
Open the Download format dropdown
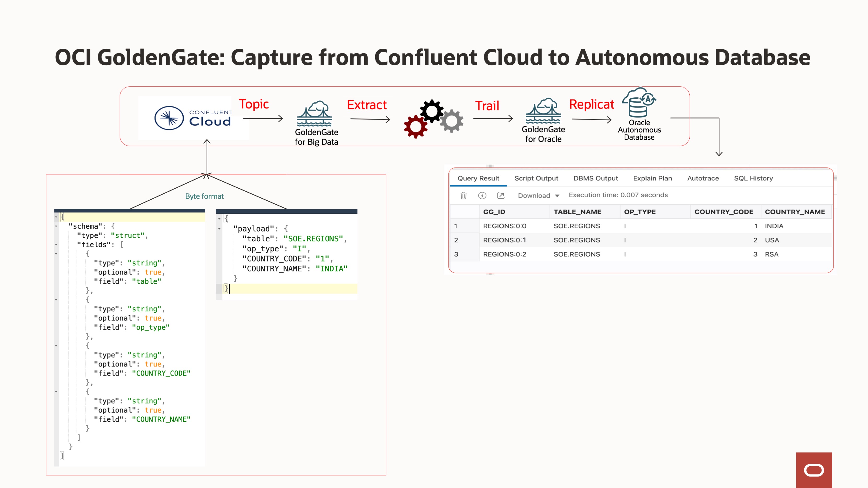coord(558,195)
